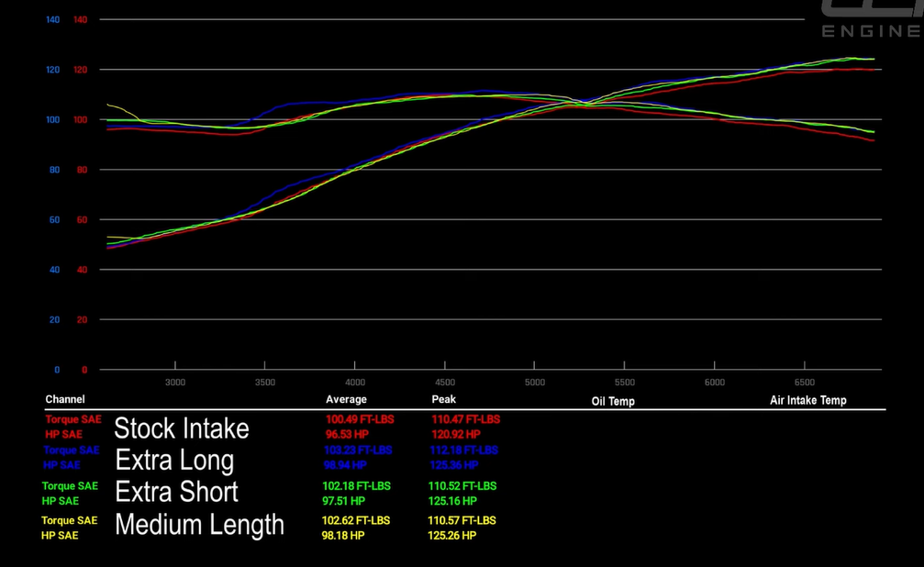Click the 5000 RPM axis tick label
Viewport: 924px width, 567px height.
[x=535, y=383]
